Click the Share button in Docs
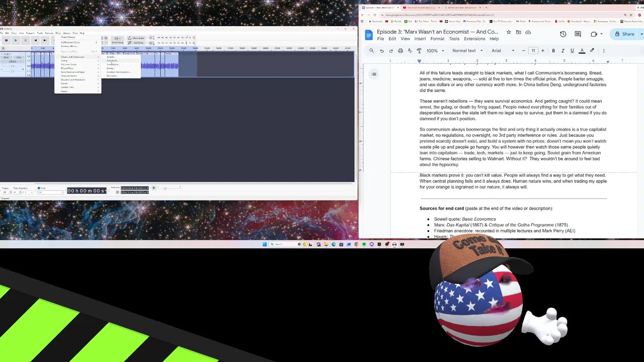Screen dimensions: 644x362 [x=624, y=34]
